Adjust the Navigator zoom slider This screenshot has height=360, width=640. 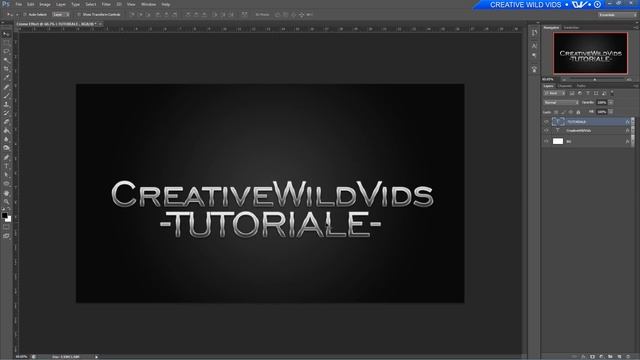pyautogui.click(x=595, y=79)
